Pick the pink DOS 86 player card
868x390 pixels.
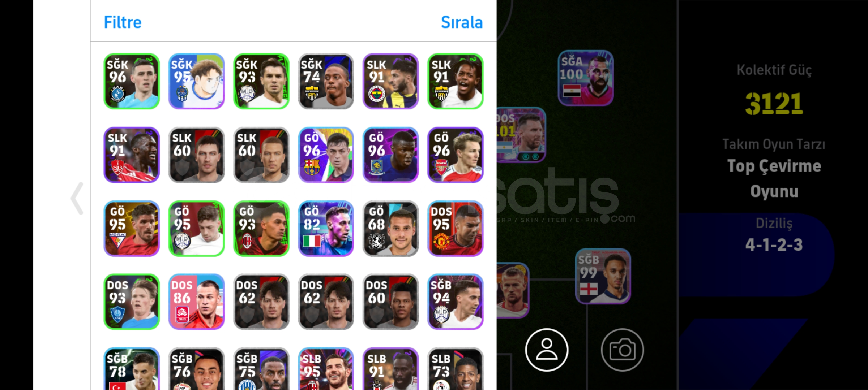pos(196,302)
